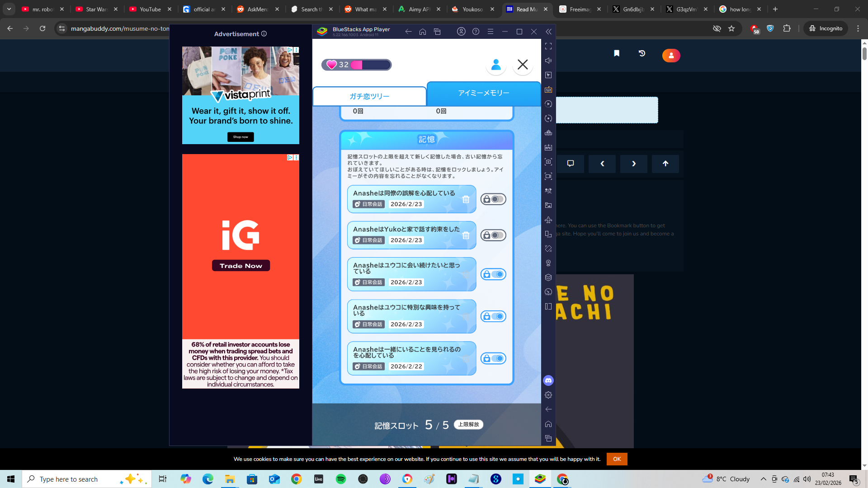Go to next chapter on manga site
Viewport: 868px width, 488px height.
pyautogui.click(x=634, y=164)
